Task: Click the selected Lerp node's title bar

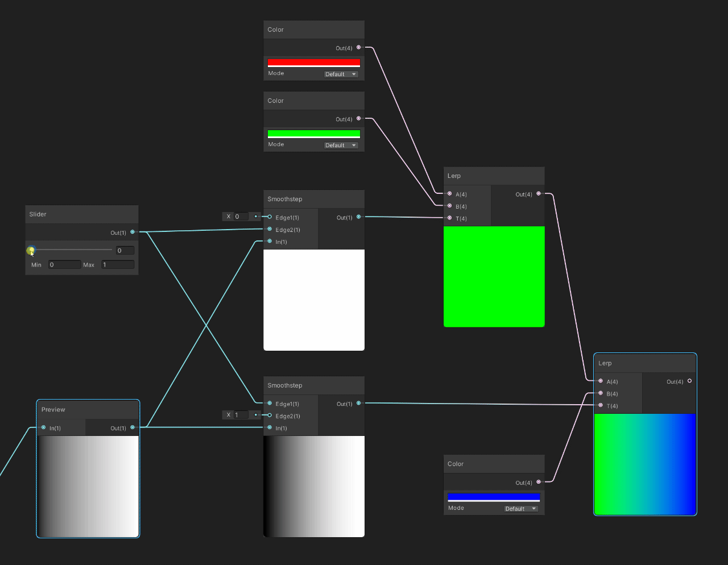Action: (x=645, y=363)
